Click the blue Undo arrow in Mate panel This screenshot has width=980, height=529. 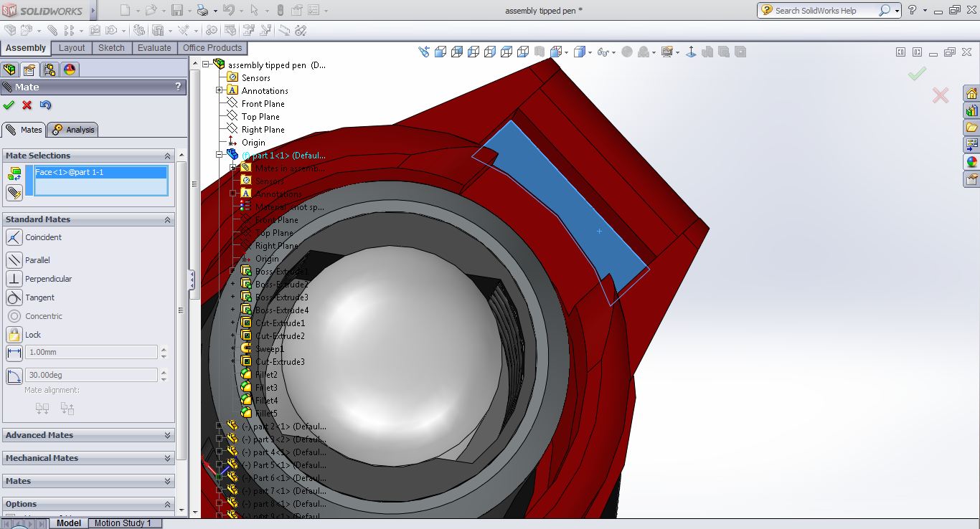[x=45, y=105]
